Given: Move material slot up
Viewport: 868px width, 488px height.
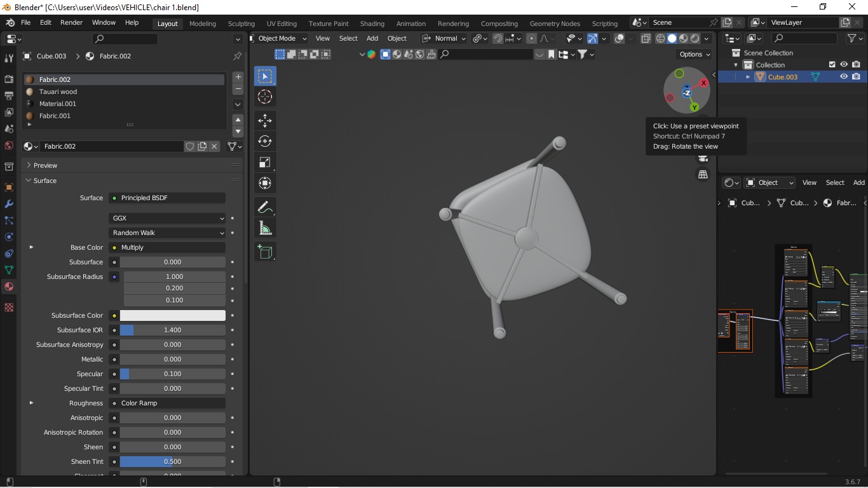Looking at the screenshot, I should pos(238,119).
